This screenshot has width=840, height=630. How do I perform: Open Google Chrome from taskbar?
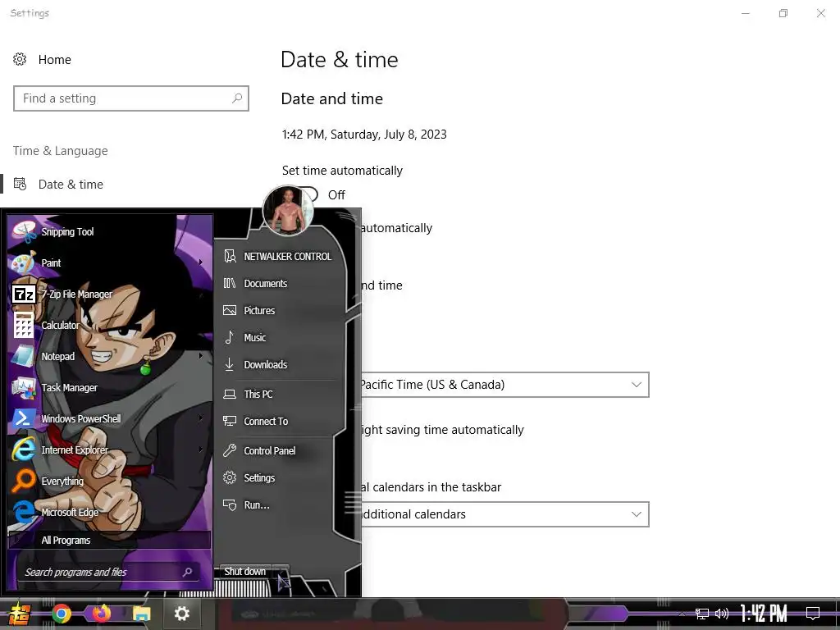click(x=61, y=614)
